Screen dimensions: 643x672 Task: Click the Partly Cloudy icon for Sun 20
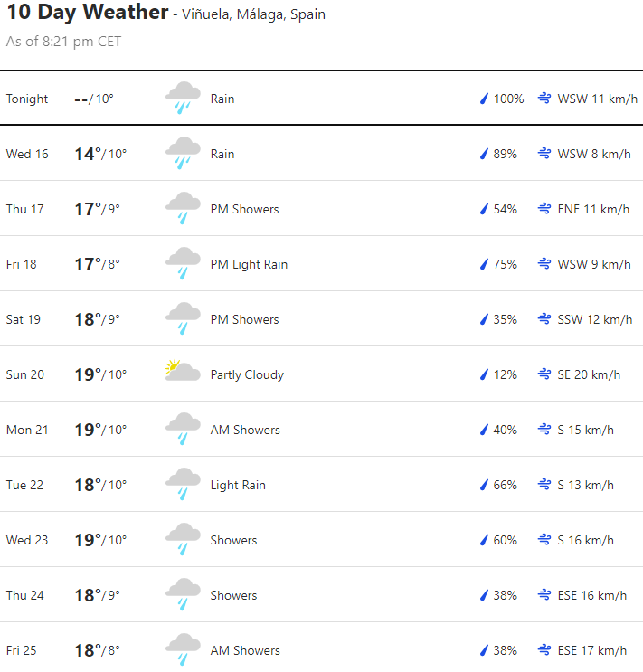(x=183, y=374)
